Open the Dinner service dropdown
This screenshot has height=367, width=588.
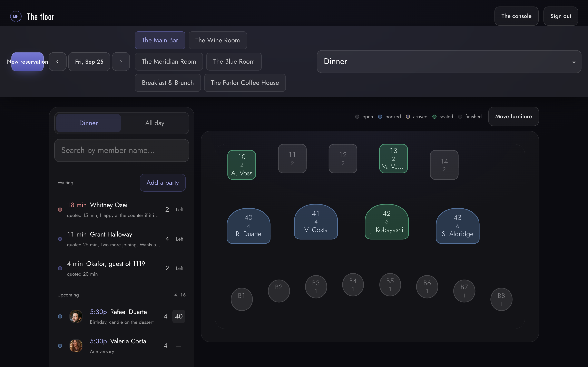tap(449, 62)
